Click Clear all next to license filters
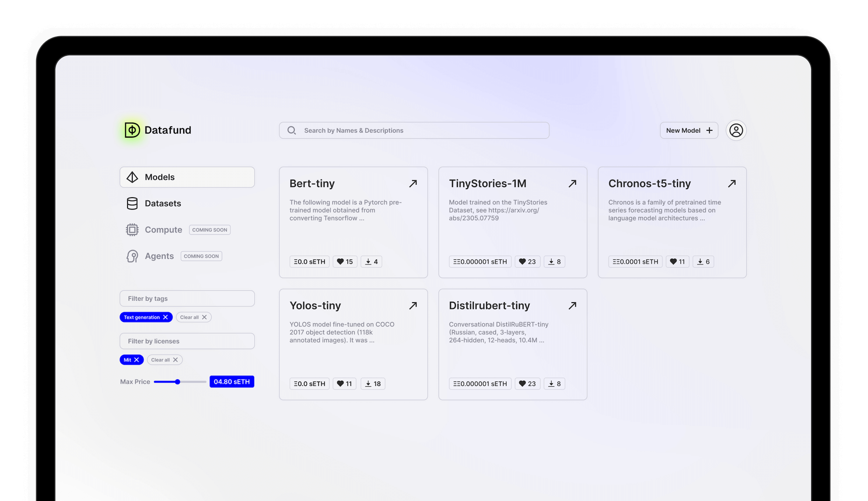The width and height of the screenshot is (868, 501). pyautogui.click(x=164, y=359)
